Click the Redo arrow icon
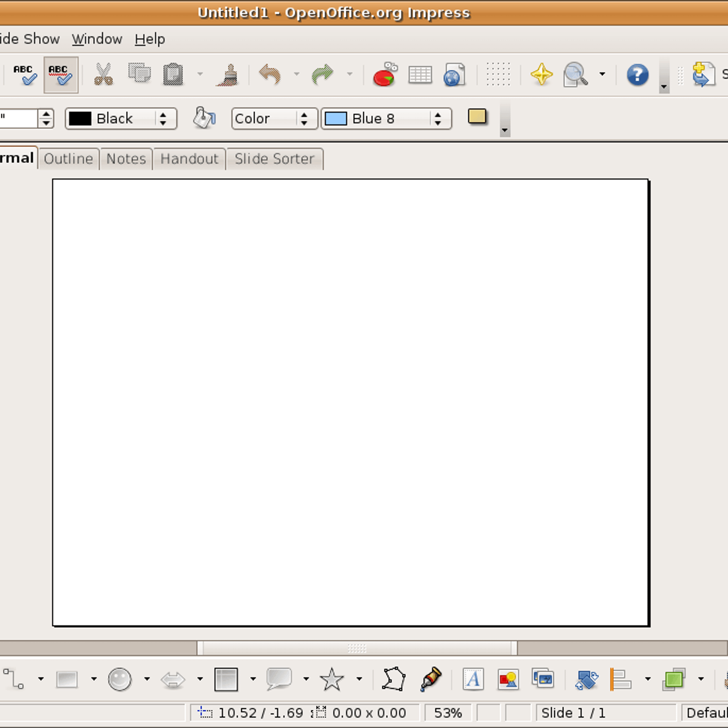The width and height of the screenshot is (728, 728). point(323,75)
